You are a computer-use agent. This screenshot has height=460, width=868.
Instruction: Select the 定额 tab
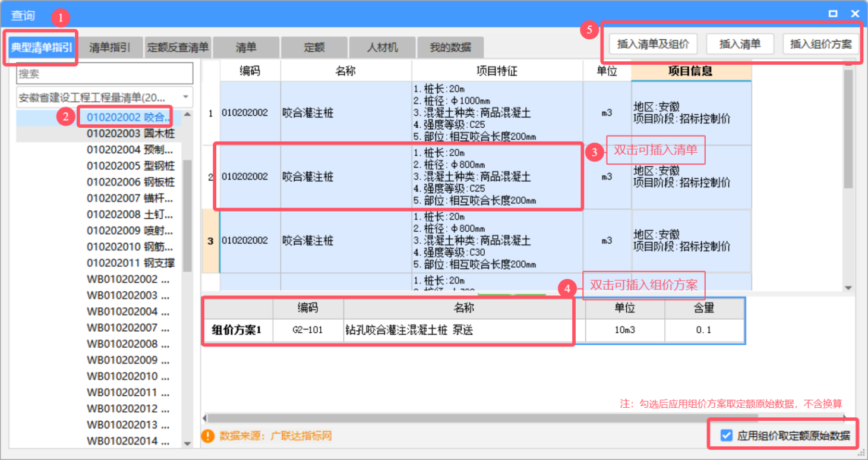pyautogui.click(x=314, y=48)
